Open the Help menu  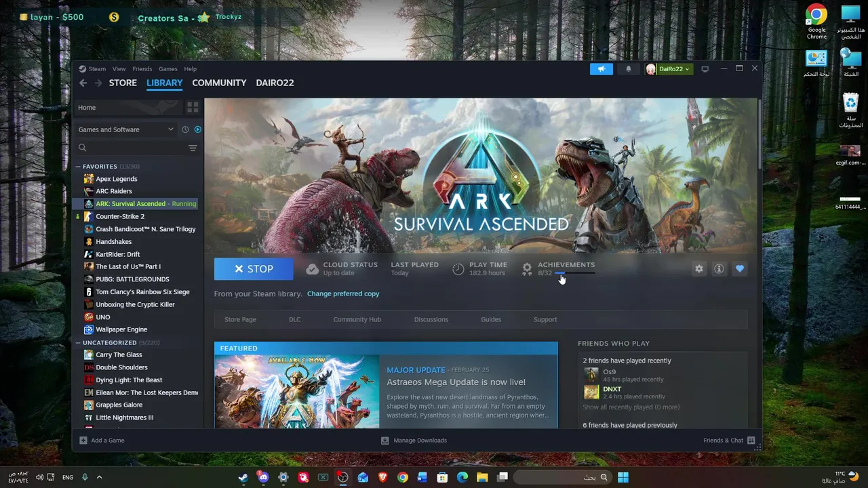point(190,69)
